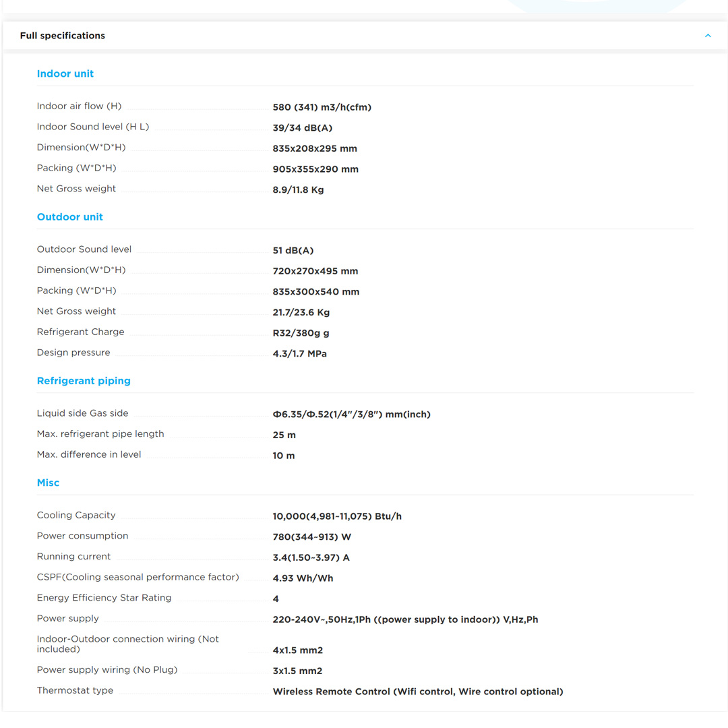Click the Full specifications header title
This screenshot has width=728, height=728.
[x=63, y=36]
